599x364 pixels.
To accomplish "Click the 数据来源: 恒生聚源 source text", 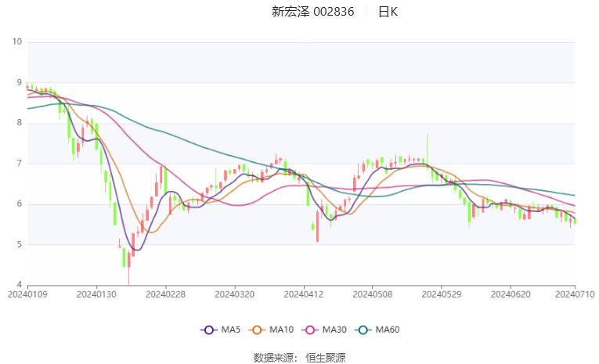I will click(x=299, y=358).
